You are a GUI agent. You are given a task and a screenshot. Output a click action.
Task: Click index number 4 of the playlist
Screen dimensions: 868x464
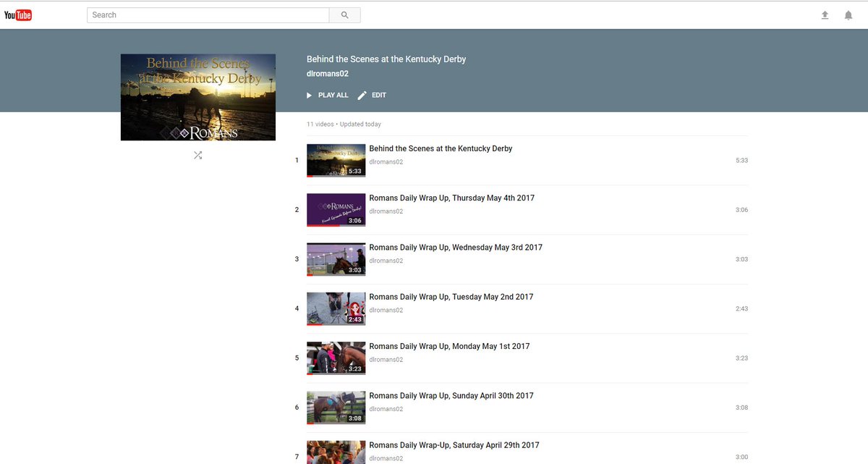pos(297,308)
